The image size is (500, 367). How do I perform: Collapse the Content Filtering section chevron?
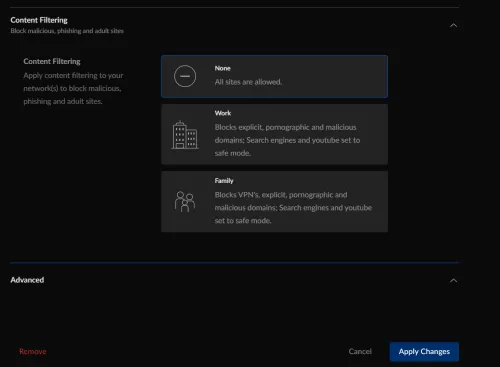coord(453,25)
